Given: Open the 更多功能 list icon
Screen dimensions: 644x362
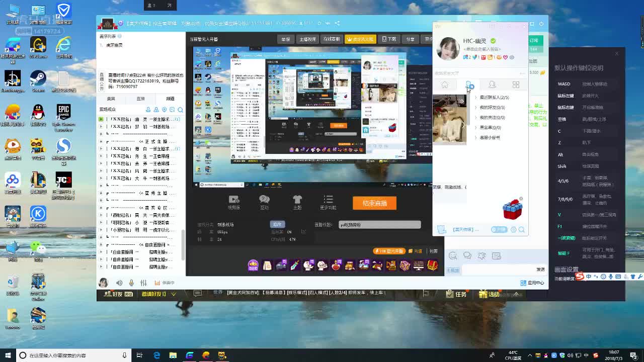Looking at the screenshot, I should tap(328, 200).
